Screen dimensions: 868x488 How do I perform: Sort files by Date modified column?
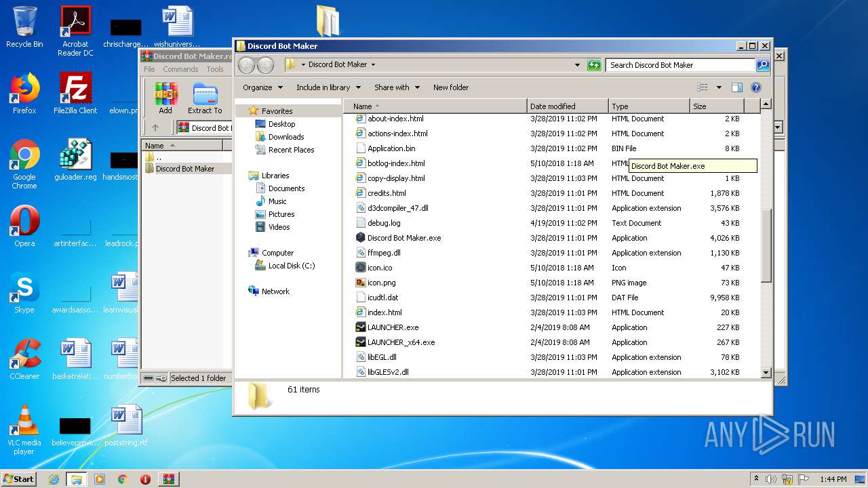pos(568,106)
